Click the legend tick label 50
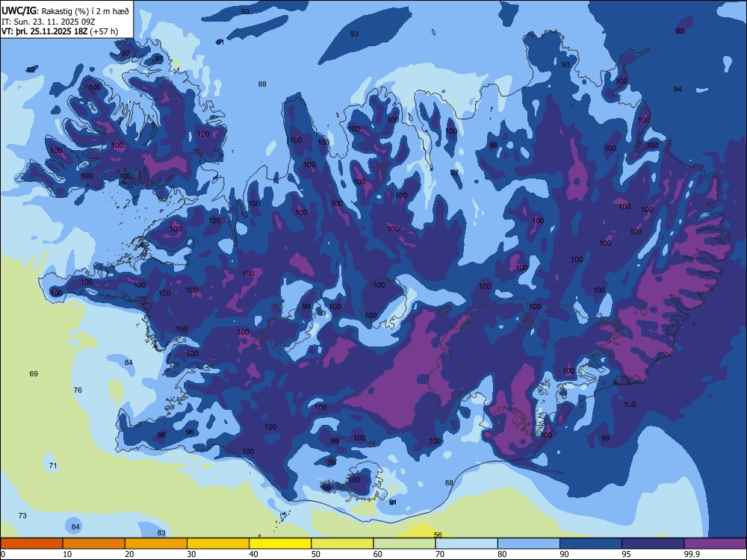Image resolution: width=747 pixels, height=560 pixels. point(316,554)
